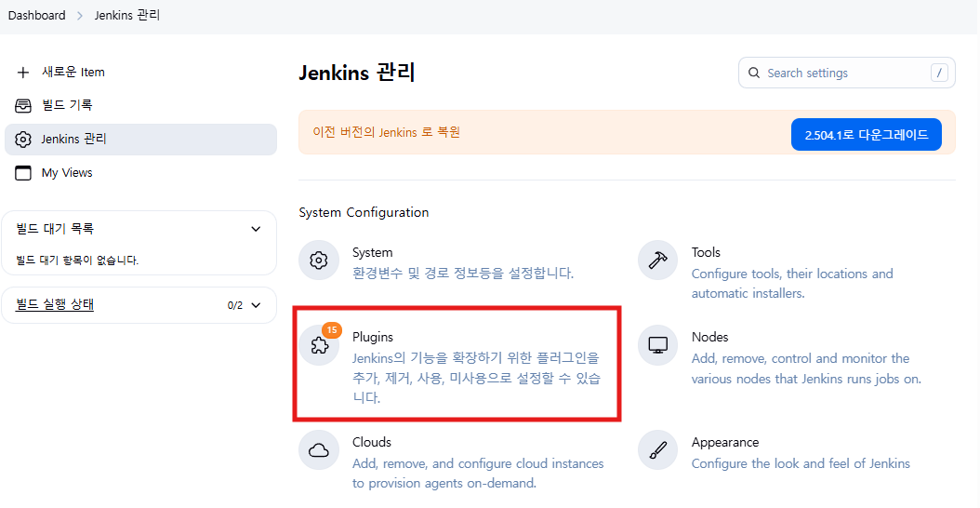
Task: Open the System configuration title
Action: tap(373, 253)
